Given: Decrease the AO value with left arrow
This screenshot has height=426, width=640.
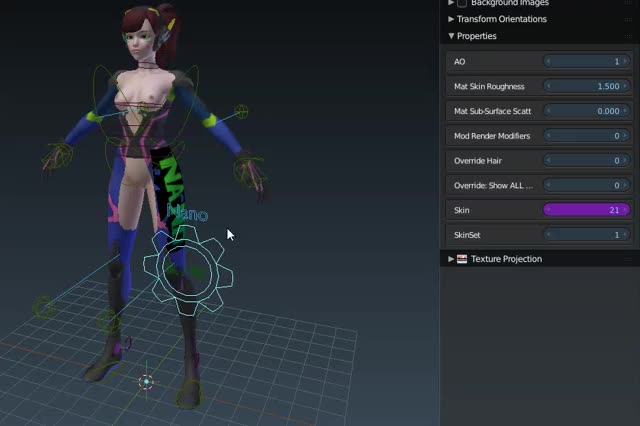Looking at the screenshot, I should click(x=548, y=62).
